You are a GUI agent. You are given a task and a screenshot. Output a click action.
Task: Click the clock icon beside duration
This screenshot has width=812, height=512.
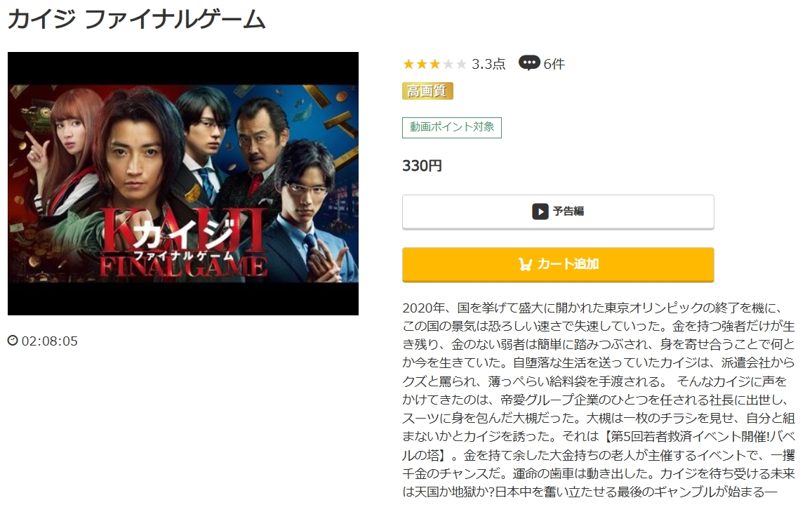(13, 341)
